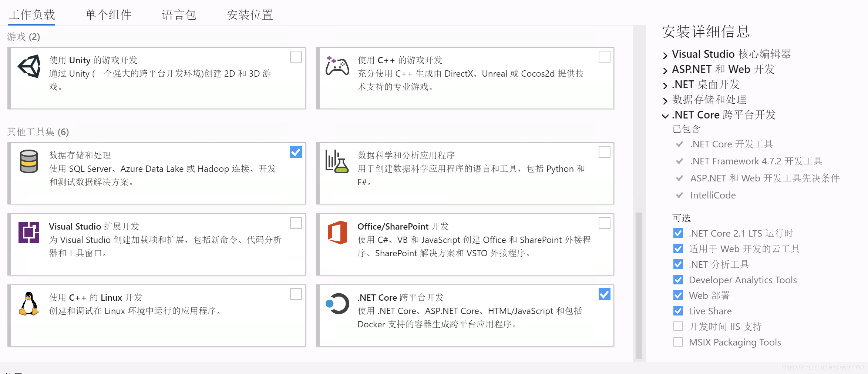Expand 数据存储和处理 details
The height and width of the screenshot is (374, 868).
tap(665, 101)
